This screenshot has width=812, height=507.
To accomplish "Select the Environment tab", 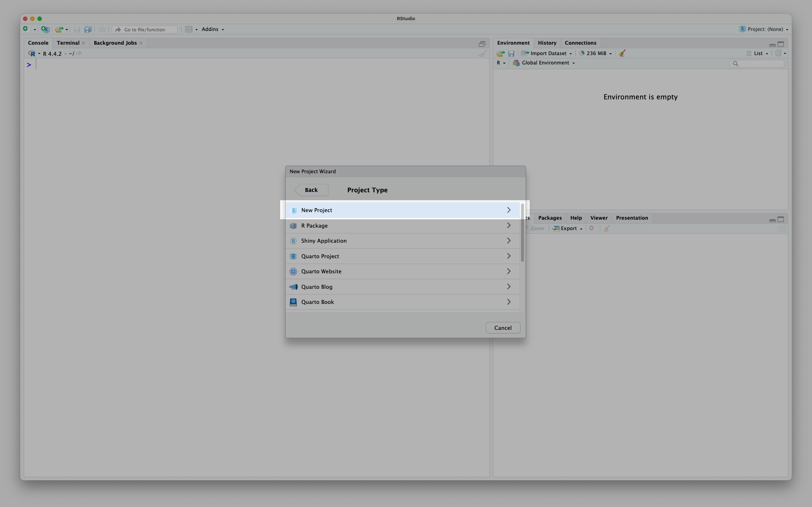I will coord(513,43).
